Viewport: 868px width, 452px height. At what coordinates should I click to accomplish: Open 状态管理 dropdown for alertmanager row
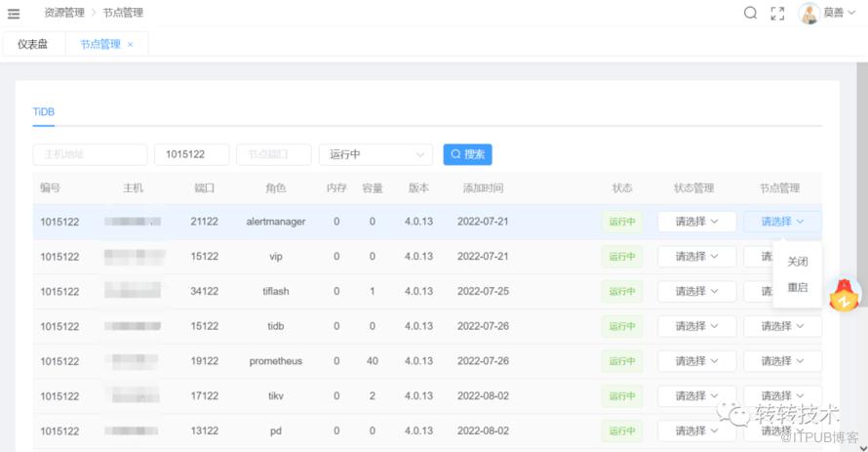point(697,222)
